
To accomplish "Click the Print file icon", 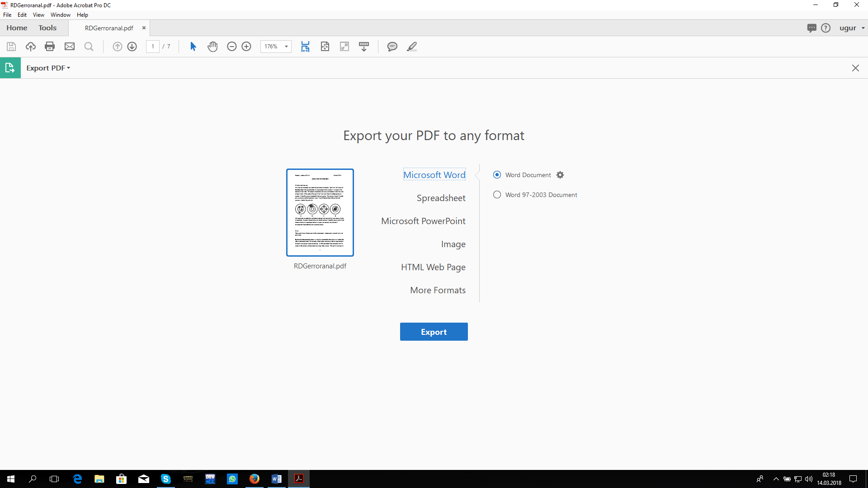I will pyautogui.click(x=50, y=47).
